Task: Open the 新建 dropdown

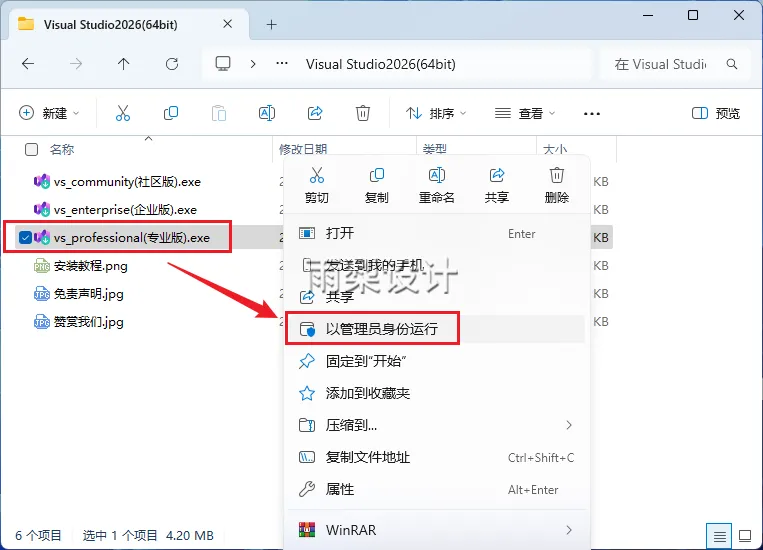Action: (49, 113)
